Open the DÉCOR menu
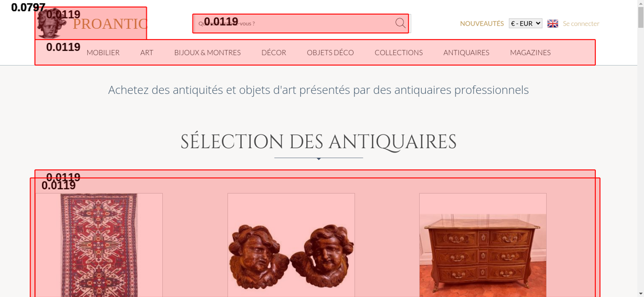 [x=274, y=53]
